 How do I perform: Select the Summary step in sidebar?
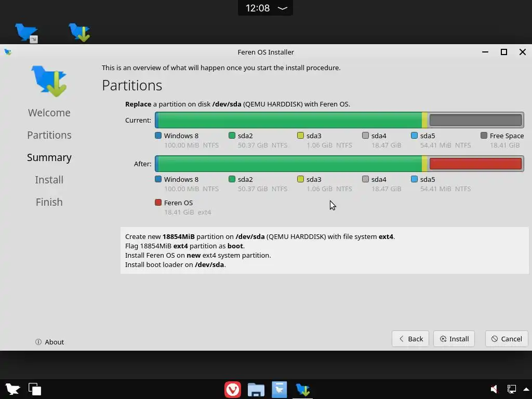[49, 157]
